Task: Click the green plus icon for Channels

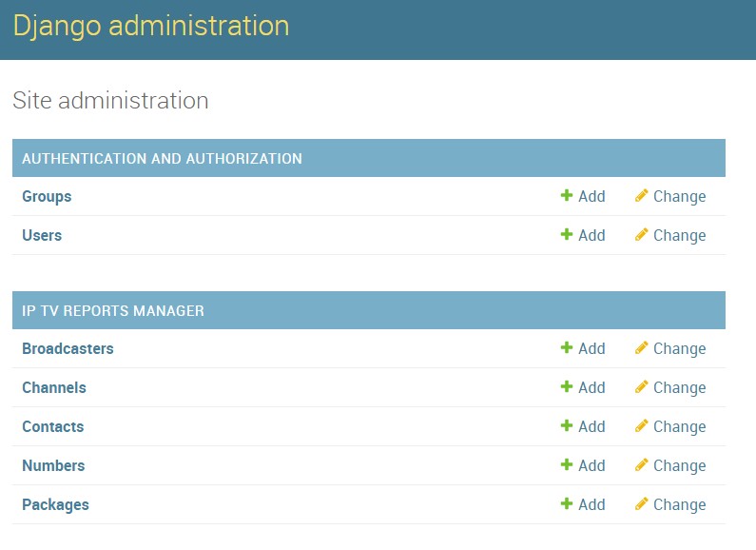Action: point(567,387)
